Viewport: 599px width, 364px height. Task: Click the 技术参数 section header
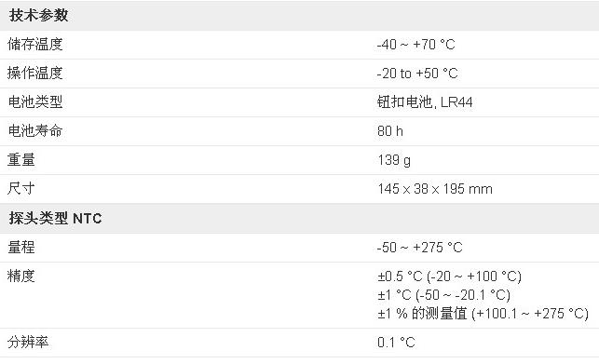pyautogui.click(x=38, y=15)
